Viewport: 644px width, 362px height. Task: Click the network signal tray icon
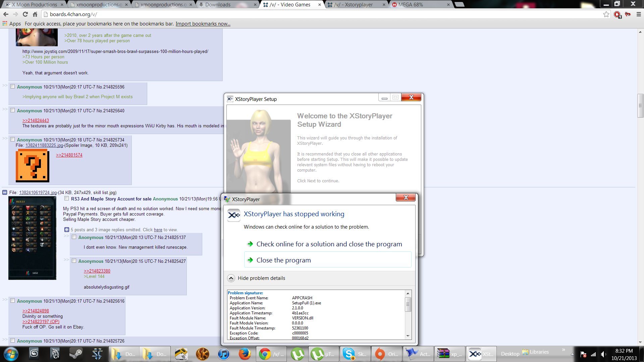point(593,354)
